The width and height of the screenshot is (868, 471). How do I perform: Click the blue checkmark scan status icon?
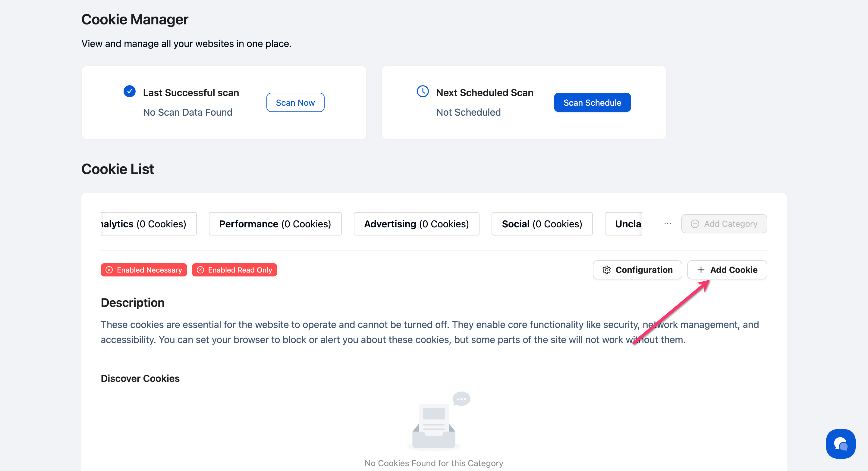click(x=129, y=91)
